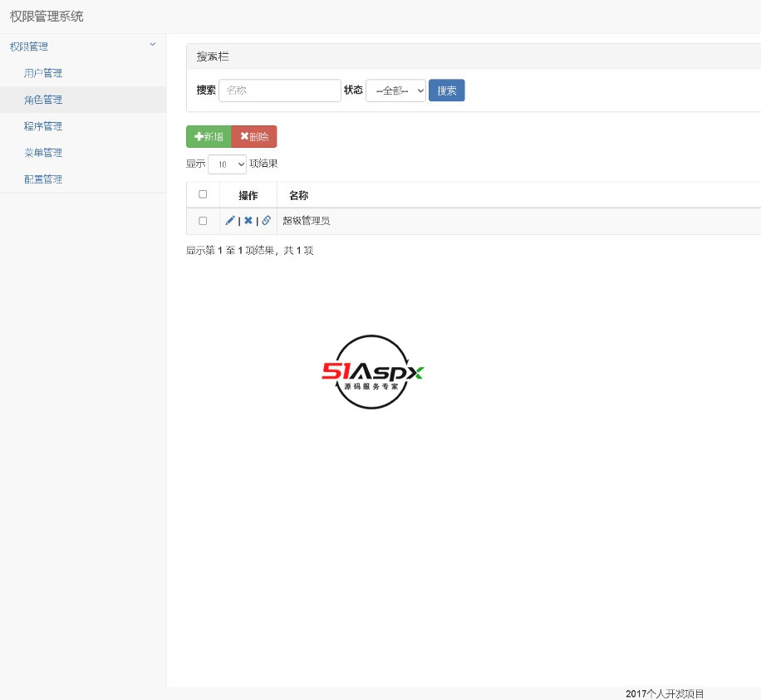Click the 显示第 1 至 1 项结果 info text
The image size is (761, 700).
(x=249, y=250)
